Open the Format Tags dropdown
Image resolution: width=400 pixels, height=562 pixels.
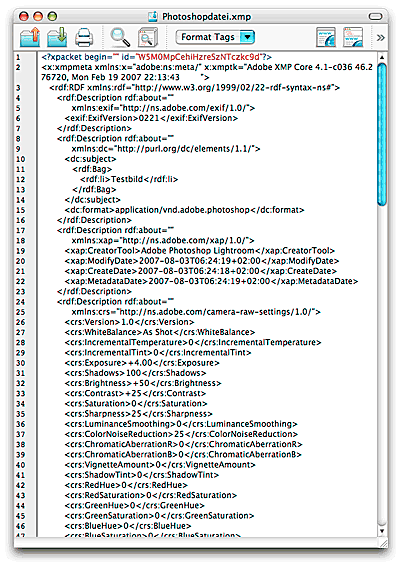[215, 37]
